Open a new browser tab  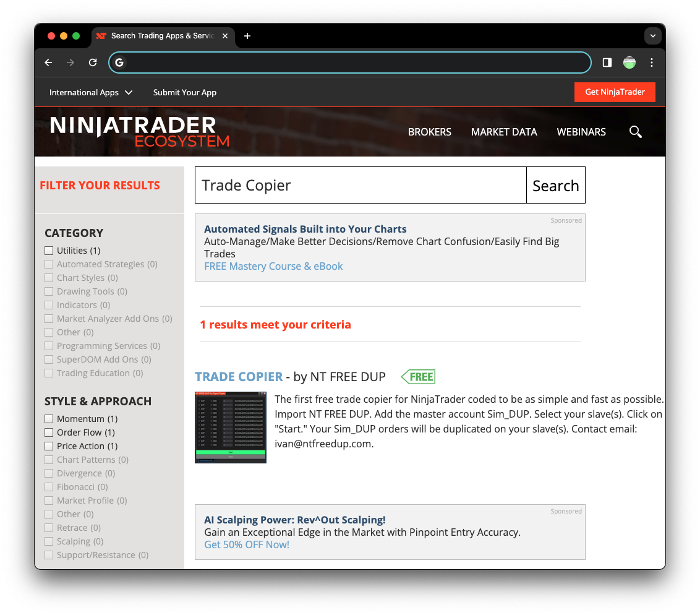247,36
